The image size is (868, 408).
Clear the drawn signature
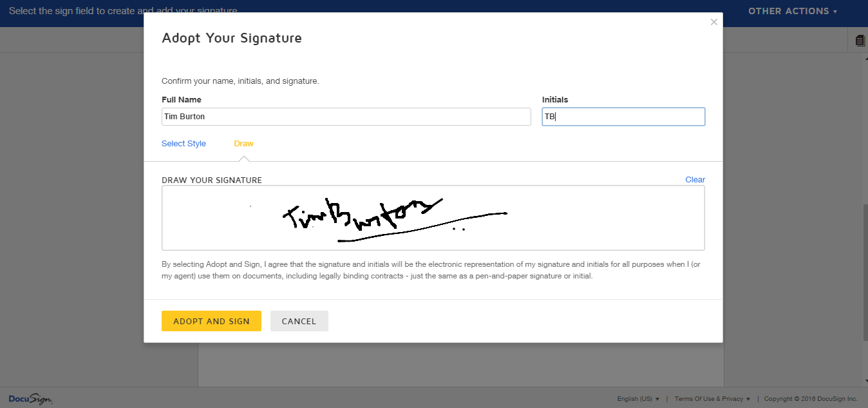click(695, 179)
